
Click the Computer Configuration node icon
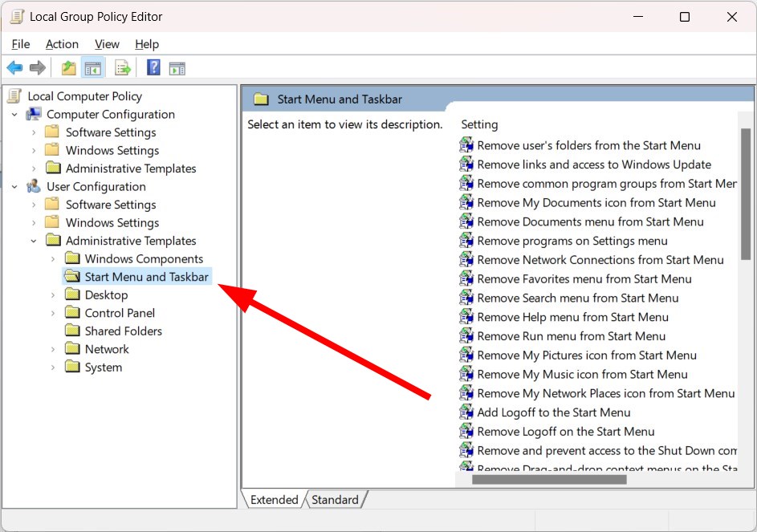click(34, 115)
